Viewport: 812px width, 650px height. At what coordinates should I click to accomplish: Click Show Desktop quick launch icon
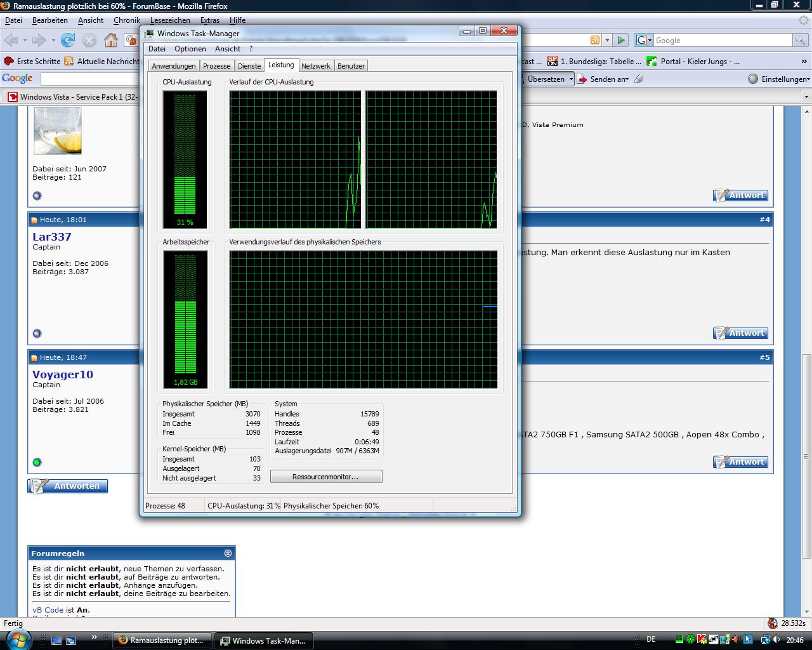coord(56,640)
